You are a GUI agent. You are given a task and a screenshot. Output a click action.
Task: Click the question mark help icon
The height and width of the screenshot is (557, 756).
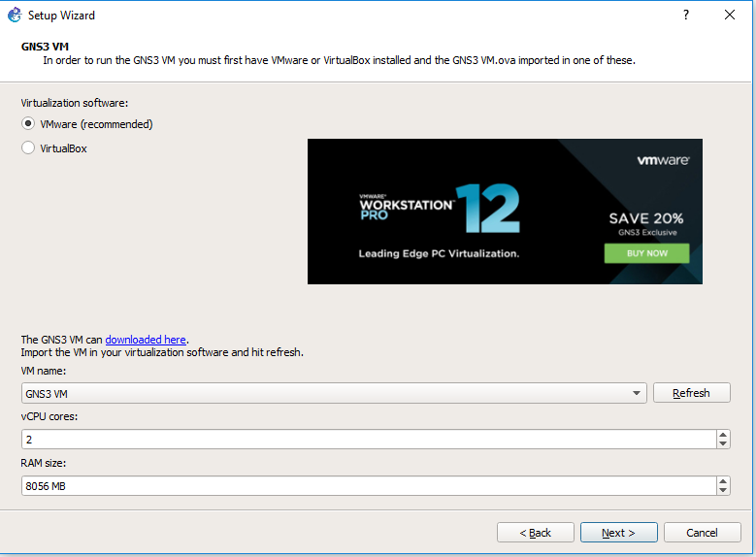685,15
